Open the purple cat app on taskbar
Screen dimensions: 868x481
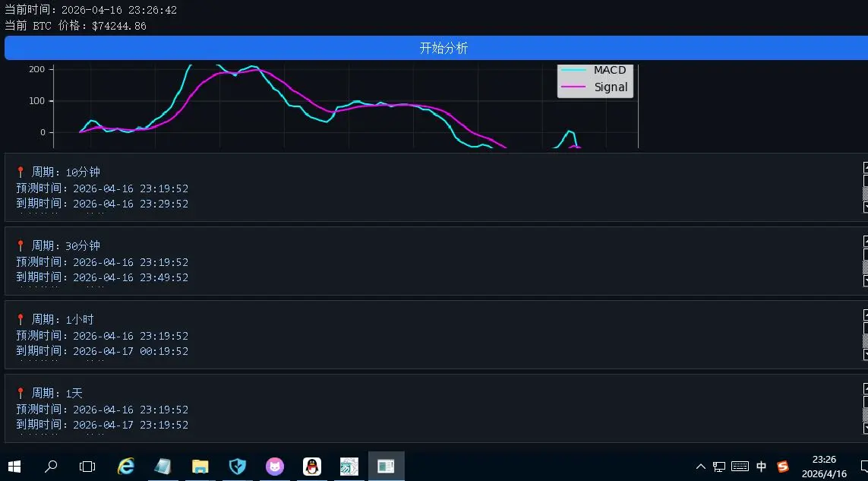point(275,467)
